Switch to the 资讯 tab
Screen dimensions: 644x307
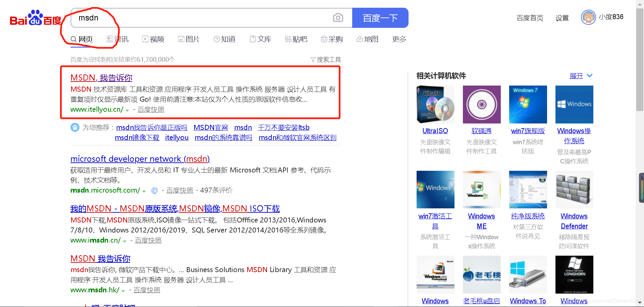117,39
